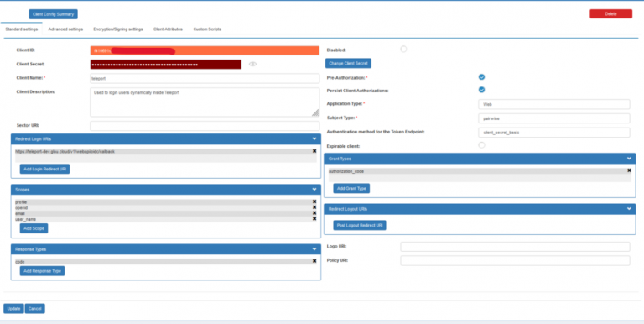Screen dimensions: 644x324
Task: Focus the Logo URI input field
Action: coord(515,247)
